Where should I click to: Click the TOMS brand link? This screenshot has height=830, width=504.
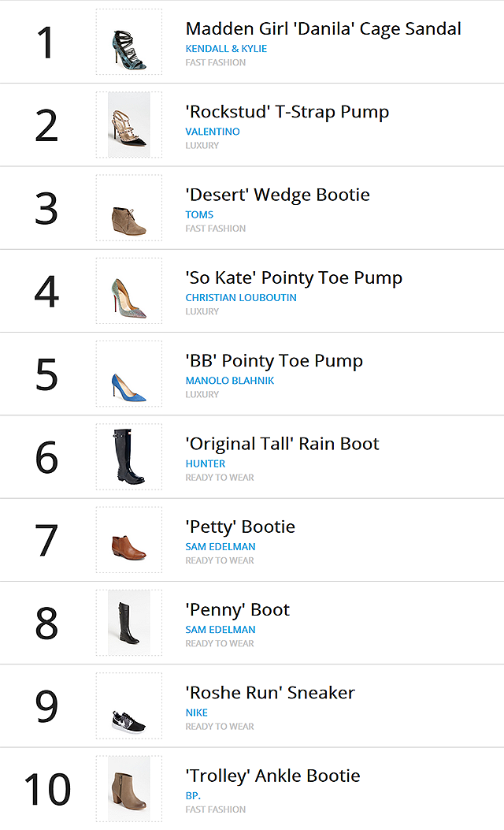tap(199, 215)
